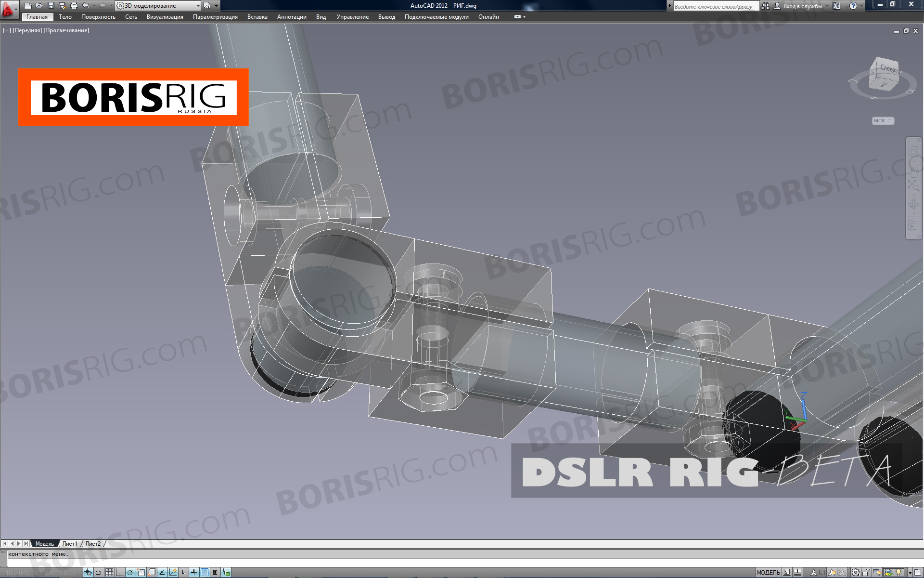Select the Лист2 layout tab

point(93,544)
